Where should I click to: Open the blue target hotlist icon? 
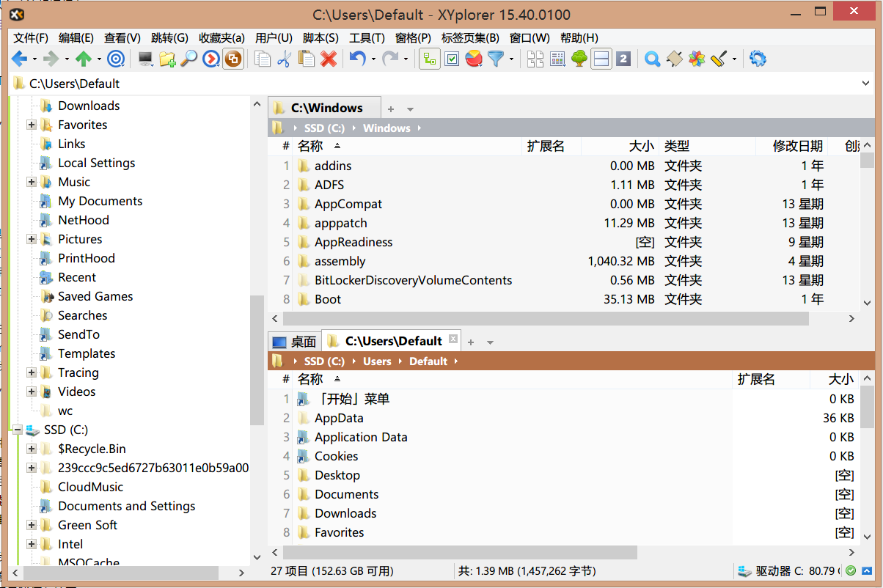point(116,59)
